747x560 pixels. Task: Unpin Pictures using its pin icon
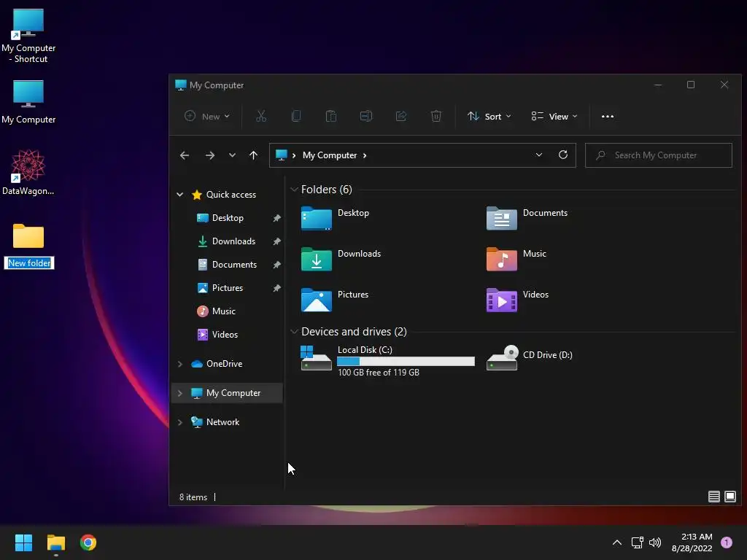276,288
